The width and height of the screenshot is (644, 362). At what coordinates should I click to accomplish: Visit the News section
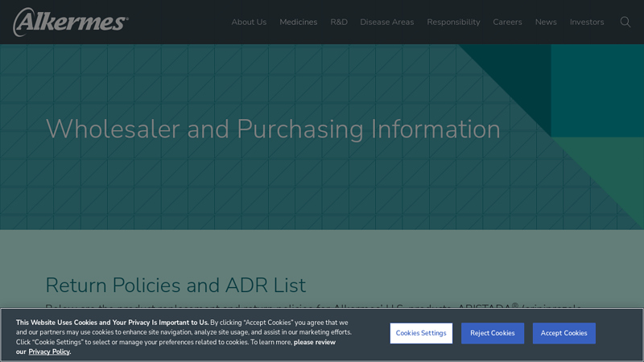(546, 23)
